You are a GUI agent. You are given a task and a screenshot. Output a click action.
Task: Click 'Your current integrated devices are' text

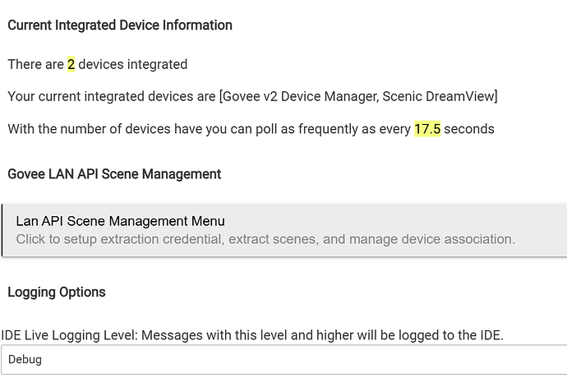tap(112, 96)
